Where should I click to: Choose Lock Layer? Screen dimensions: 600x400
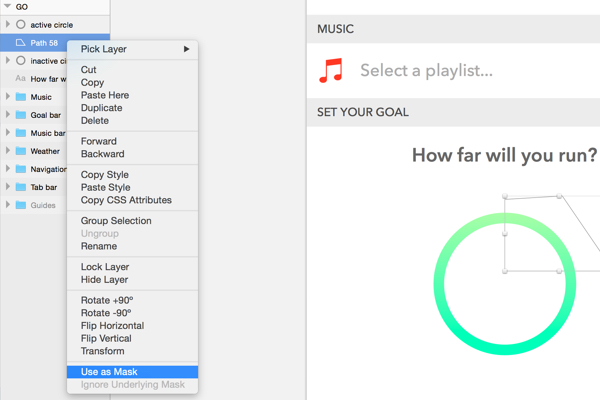click(x=132, y=267)
